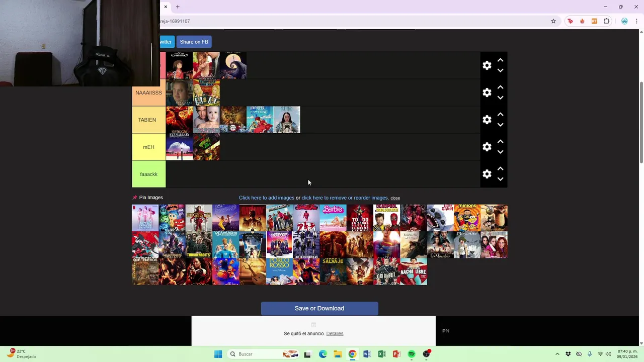Screen dimensions: 644x362
Task: Select the Lilo & Stitch poster
Action: (440, 218)
